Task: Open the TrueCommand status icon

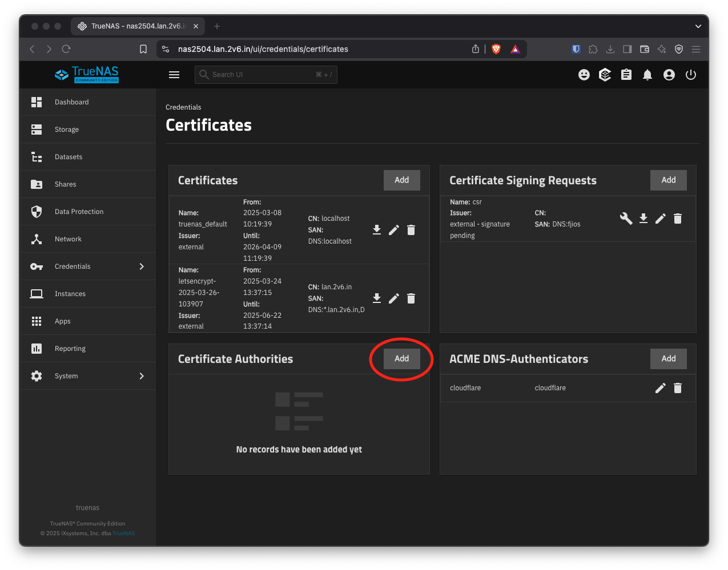Action: (605, 75)
